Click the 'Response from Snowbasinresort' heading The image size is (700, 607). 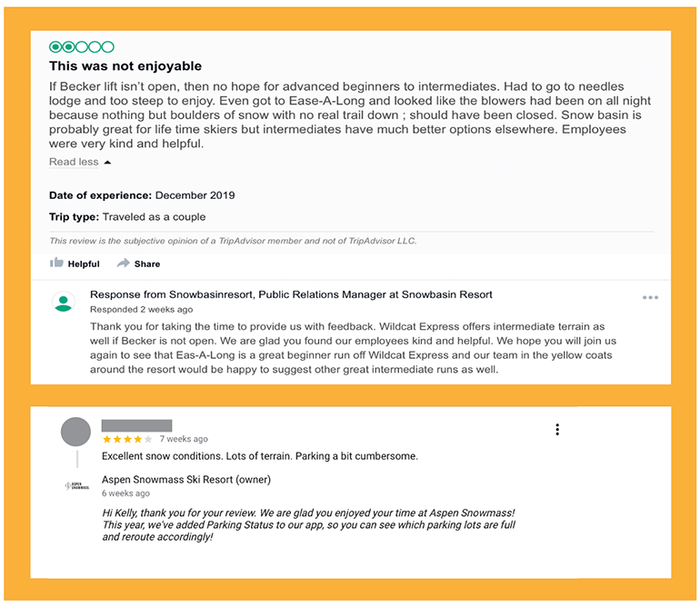click(x=291, y=294)
